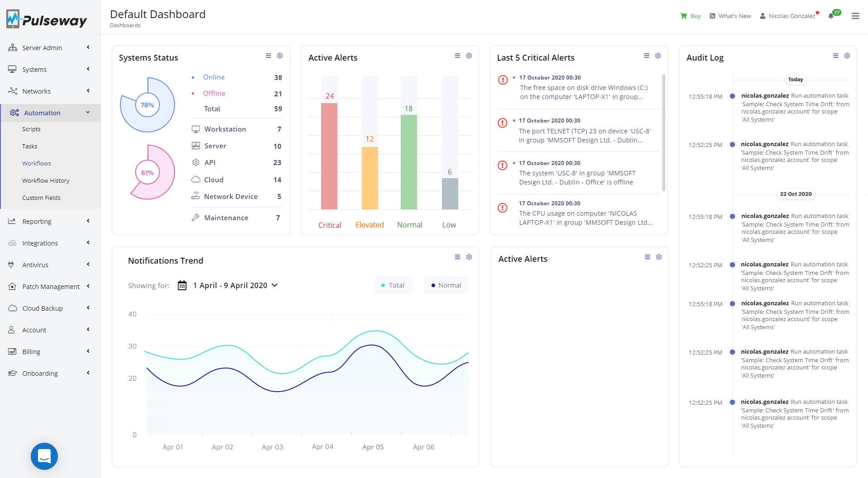This screenshot has height=478, width=868.
Task: Open Nicolas Gonzalez user account menu
Action: pos(787,16)
